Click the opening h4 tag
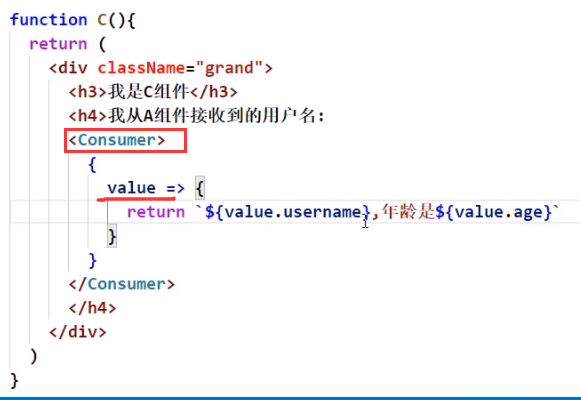Viewport: 581px width, 400px height. coord(88,116)
